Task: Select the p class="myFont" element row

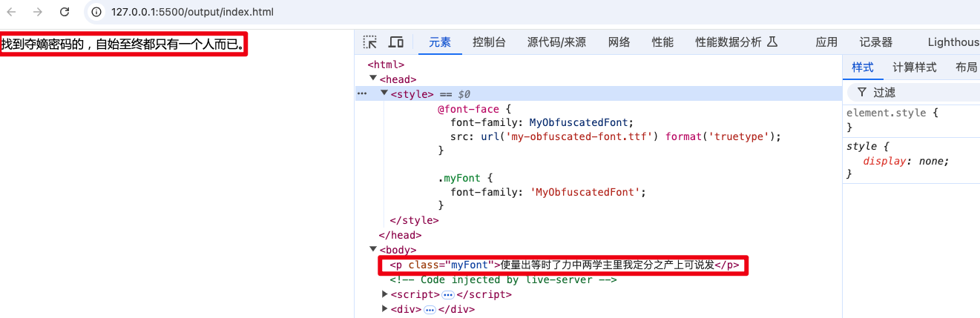Action: click(x=565, y=265)
